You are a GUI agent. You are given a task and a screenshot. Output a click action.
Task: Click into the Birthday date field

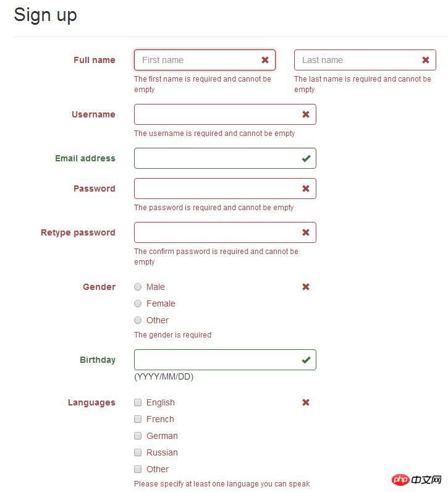pyautogui.click(x=215, y=360)
